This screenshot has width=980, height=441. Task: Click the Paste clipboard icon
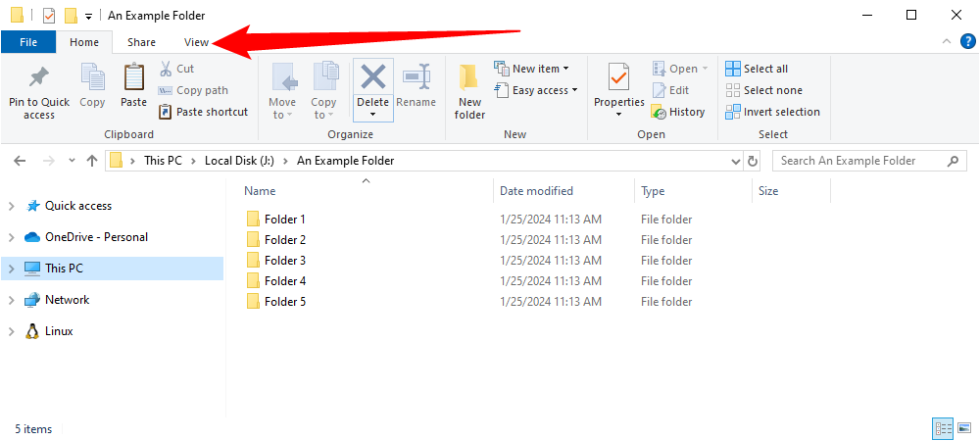133,77
